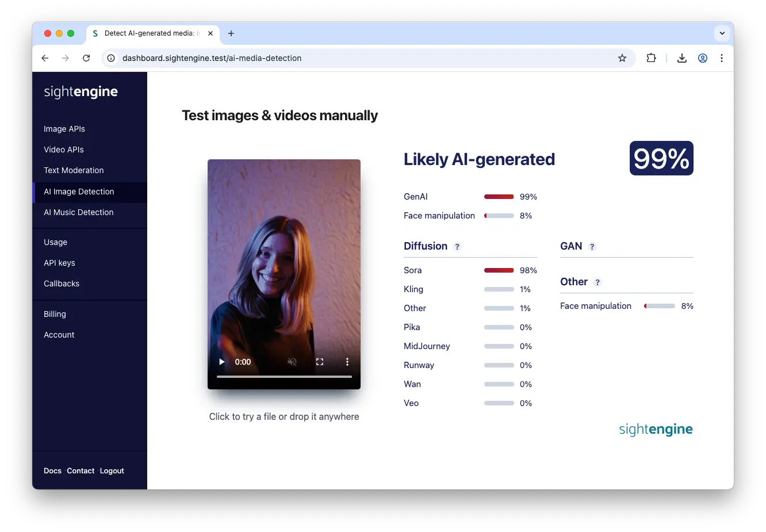This screenshot has width=766, height=532.
Task: Bookmark the page with the star icon
Action: click(x=622, y=58)
